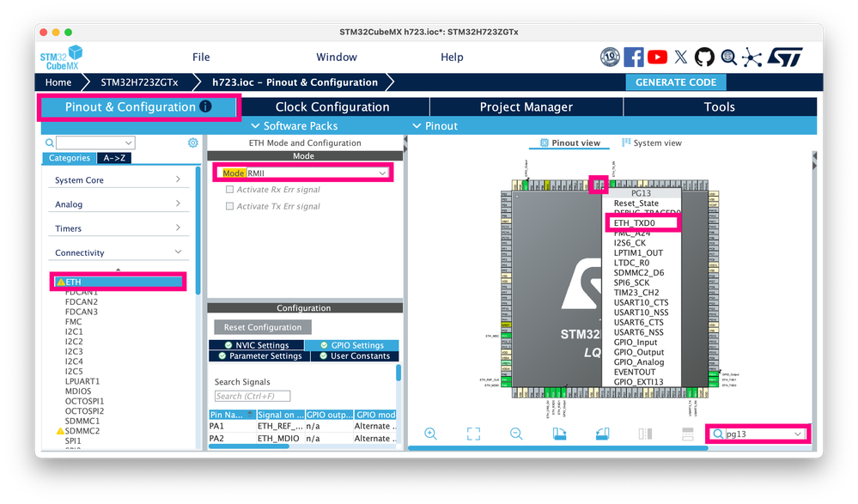Collapse the Connectivity category
The width and height of the screenshot is (858, 504).
[119, 252]
